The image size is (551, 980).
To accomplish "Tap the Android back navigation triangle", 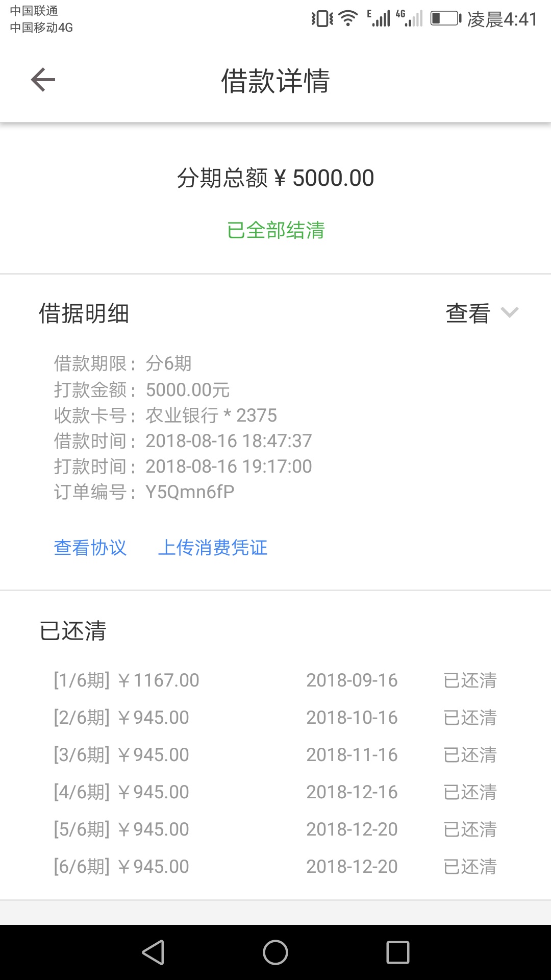I will 153,952.
